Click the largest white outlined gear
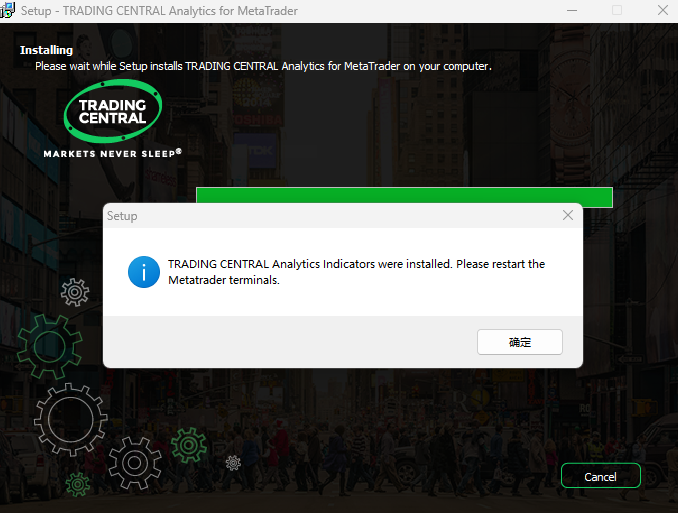The image size is (678, 513). [x=70, y=418]
